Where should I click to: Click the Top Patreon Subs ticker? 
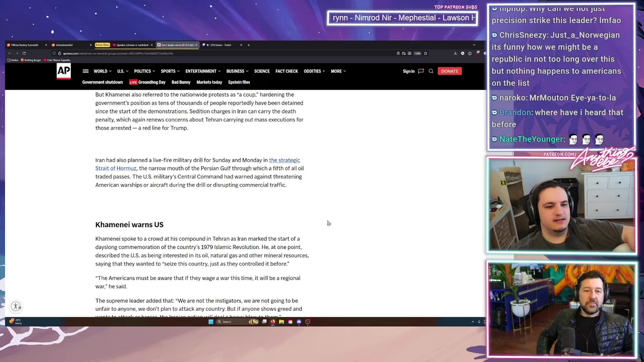[403, 18]
